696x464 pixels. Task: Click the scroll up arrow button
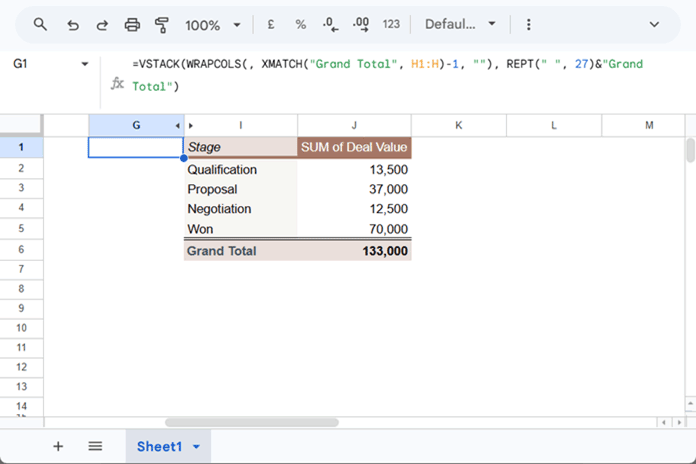coord(690,404)
